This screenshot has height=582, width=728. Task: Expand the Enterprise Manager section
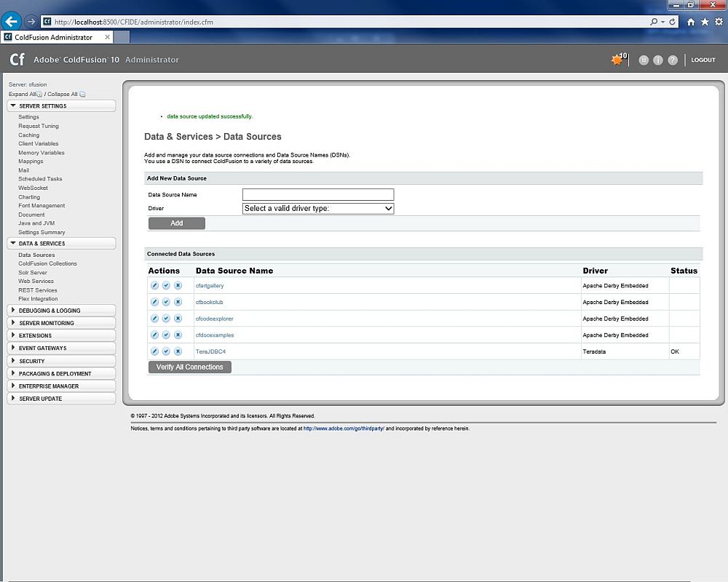pos(61,386)
